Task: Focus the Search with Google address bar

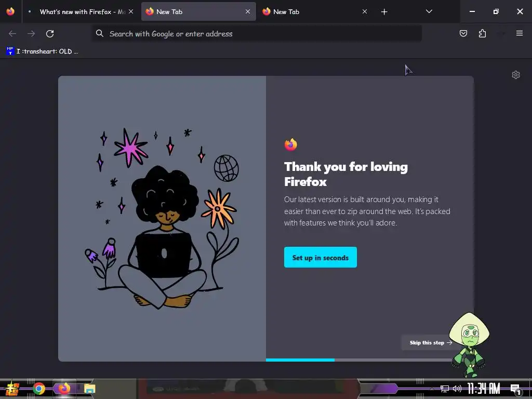Action: tap(257, 34)
